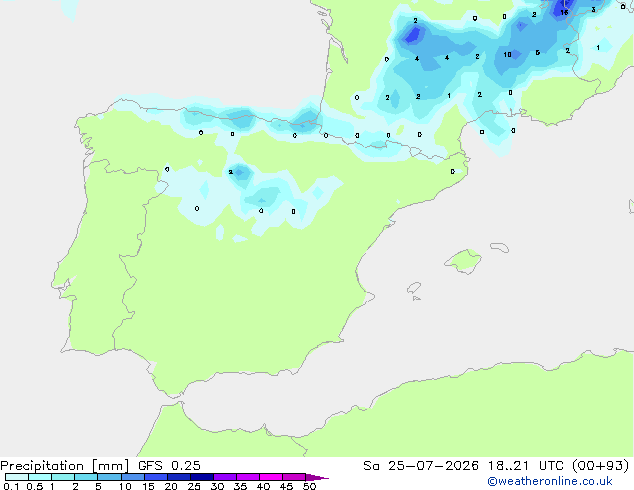Click the 5–10 mm legend color swatch
Viewport: 634px width, 490px height.
pos(109,477)
